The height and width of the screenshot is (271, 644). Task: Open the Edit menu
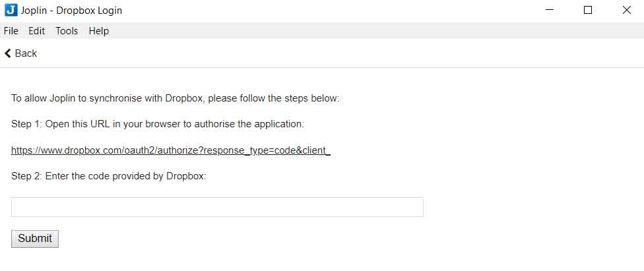(x=36, y=31)
